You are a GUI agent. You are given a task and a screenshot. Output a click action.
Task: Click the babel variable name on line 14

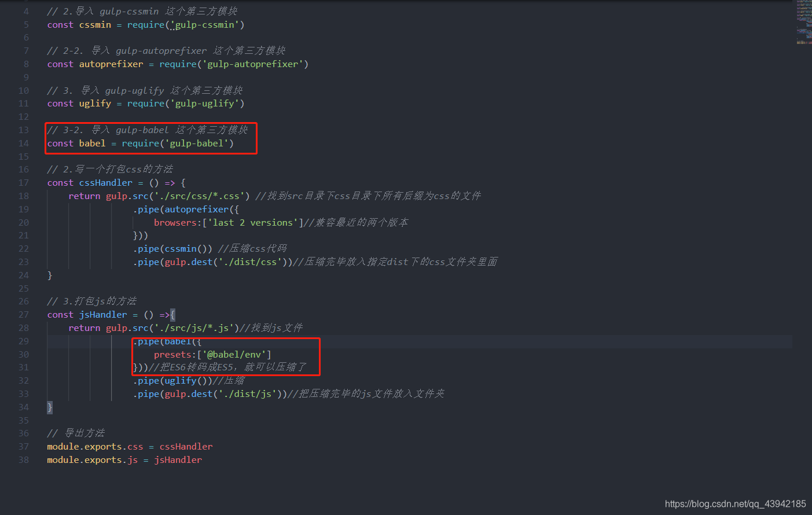(x=93, y=144)
